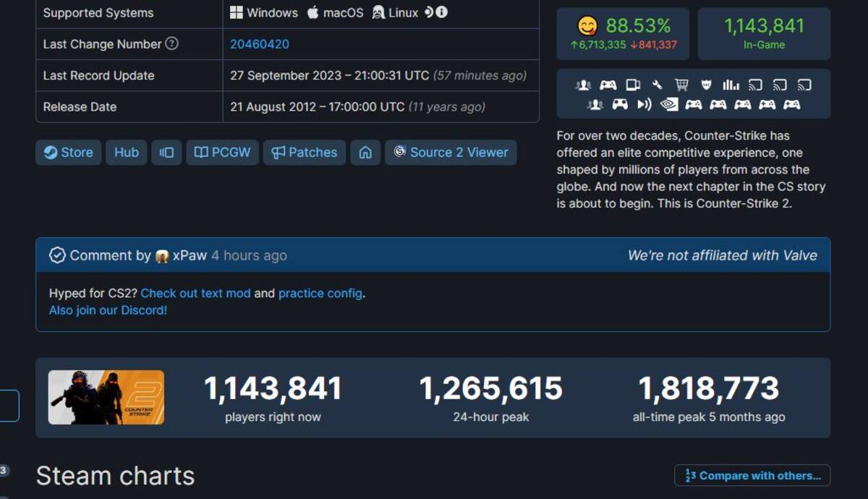Click the Apple macOS logo icon
This screenshot has height=499, width=868.
click(x=312, y=12)
